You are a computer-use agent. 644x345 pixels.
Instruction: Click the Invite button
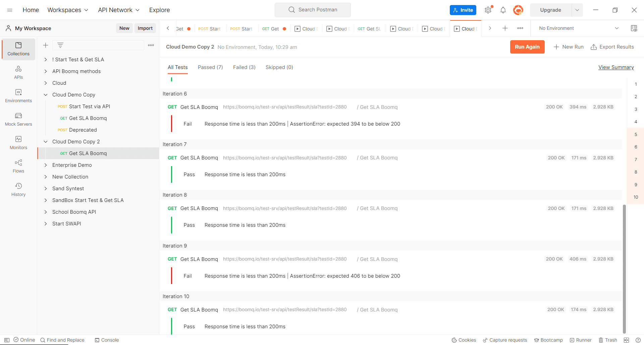pyautogui.click(x=463, y=10)
